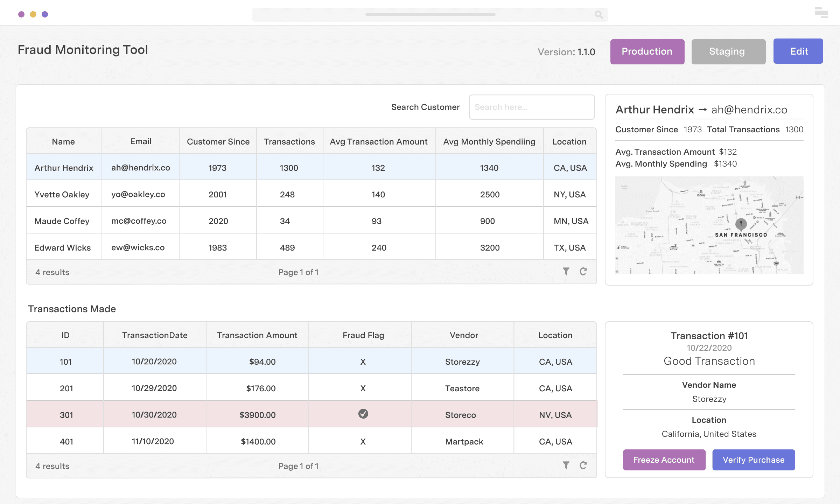Open the filter options for the customer table
The image size is (840, 504).
[x=566, y=272]
